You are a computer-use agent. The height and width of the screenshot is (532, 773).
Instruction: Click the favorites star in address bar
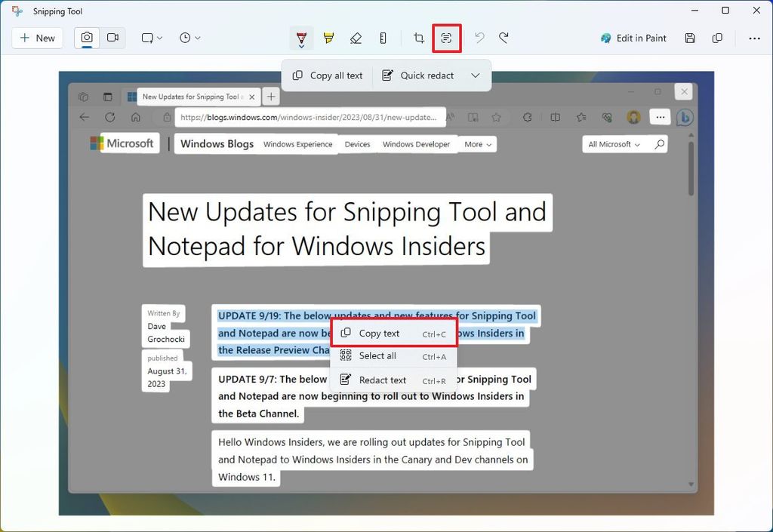pos(497,117)
